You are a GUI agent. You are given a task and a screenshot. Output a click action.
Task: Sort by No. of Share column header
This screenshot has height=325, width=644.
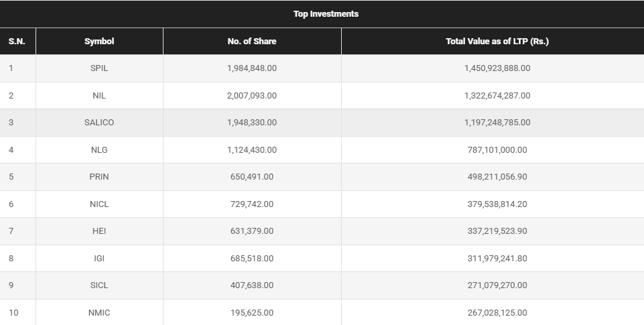[252, 42]
